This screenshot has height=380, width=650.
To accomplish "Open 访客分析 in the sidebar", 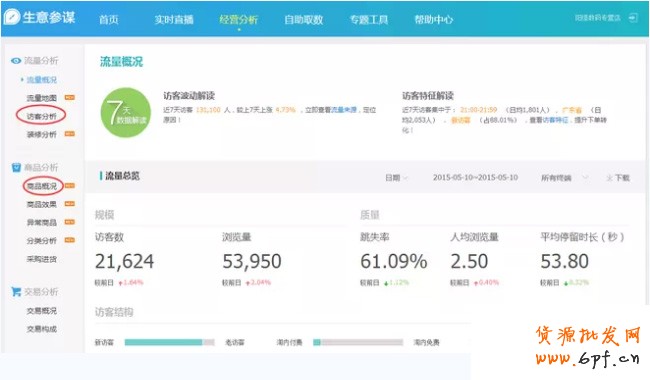I will pos(41,116).
